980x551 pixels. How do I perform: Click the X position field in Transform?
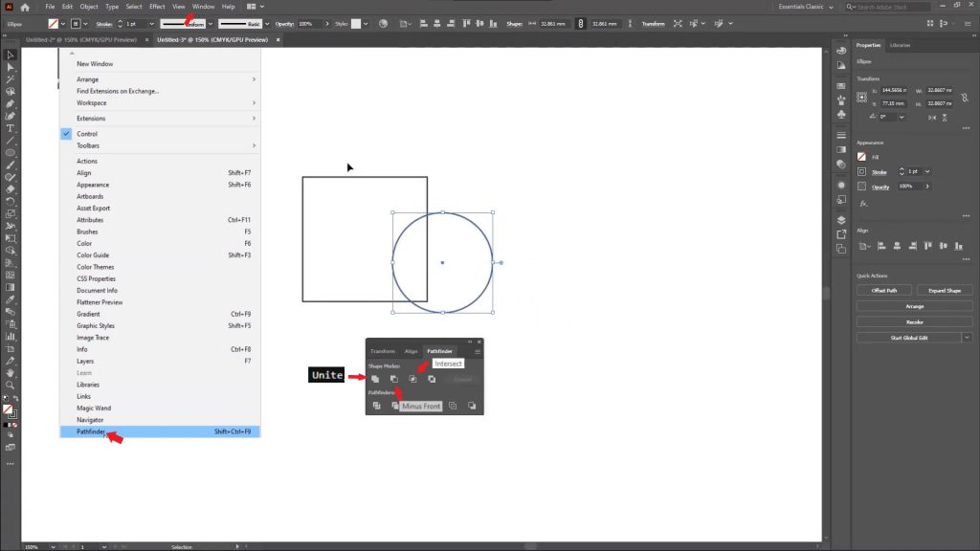pyautogui.click(x=895, y=91)
